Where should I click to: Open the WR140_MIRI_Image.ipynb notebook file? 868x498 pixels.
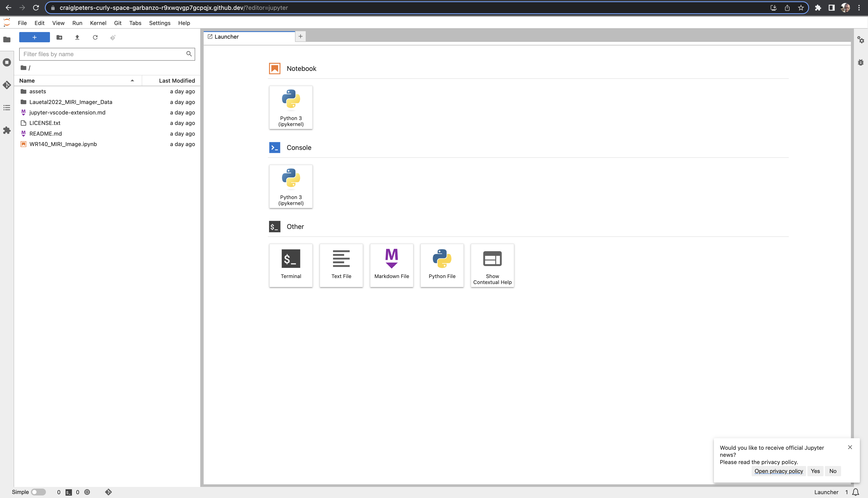tap(63, 144)
